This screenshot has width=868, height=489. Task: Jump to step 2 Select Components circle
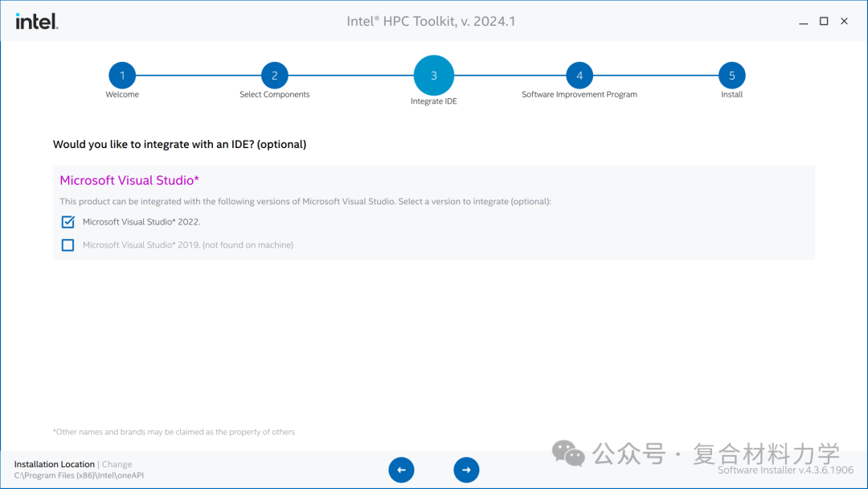point(275,76)
